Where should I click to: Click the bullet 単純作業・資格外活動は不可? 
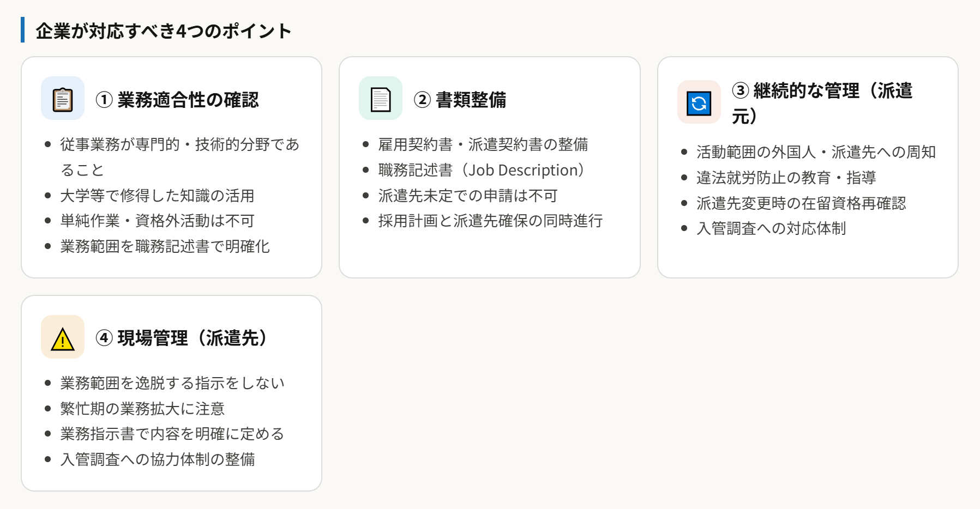[157, 221]
